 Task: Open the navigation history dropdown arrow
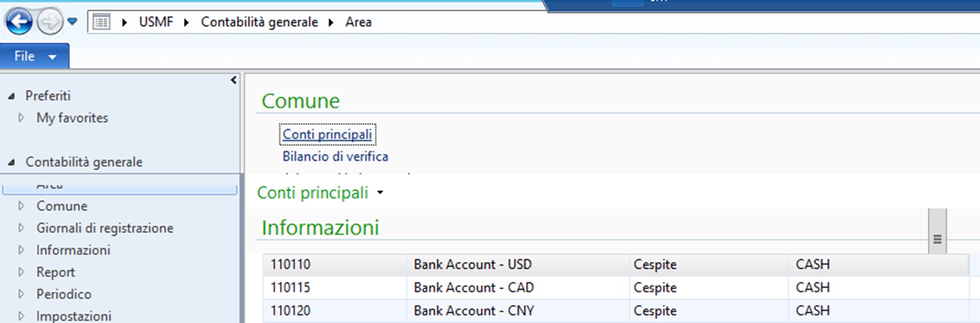click(73, 22)
